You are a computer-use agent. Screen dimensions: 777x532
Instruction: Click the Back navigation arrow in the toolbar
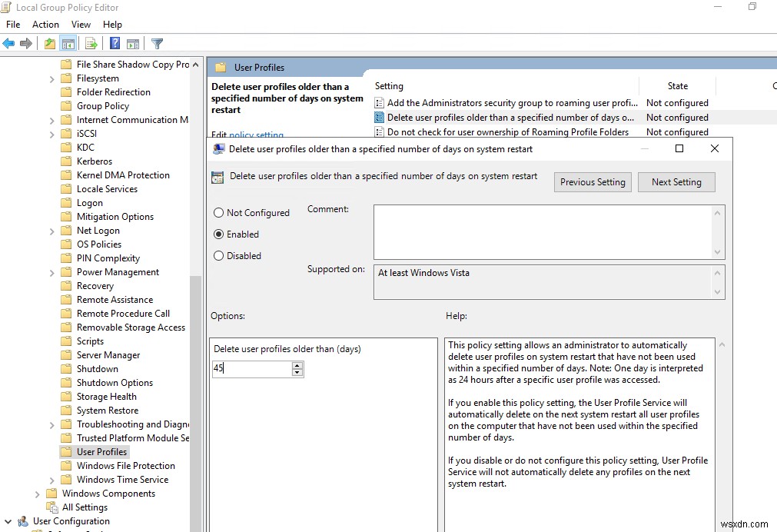point(8,43)
